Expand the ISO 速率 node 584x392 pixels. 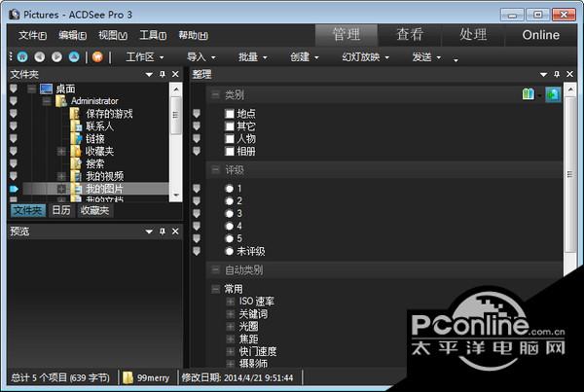[231, 302]
